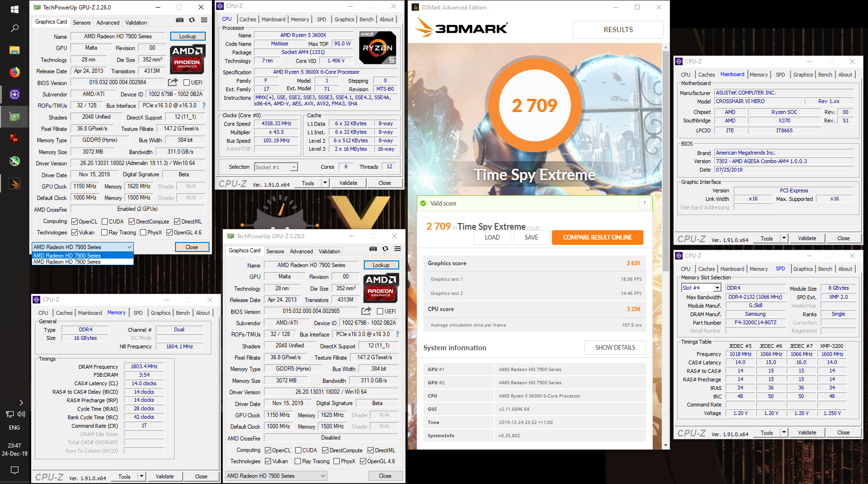Click camera screenshot icon in top GPU-Z window
Screen dimensions: 868x484
pos(180,20)
